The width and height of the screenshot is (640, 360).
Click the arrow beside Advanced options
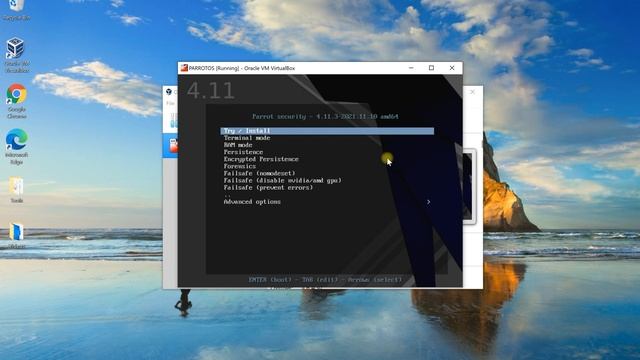[429, 202]
